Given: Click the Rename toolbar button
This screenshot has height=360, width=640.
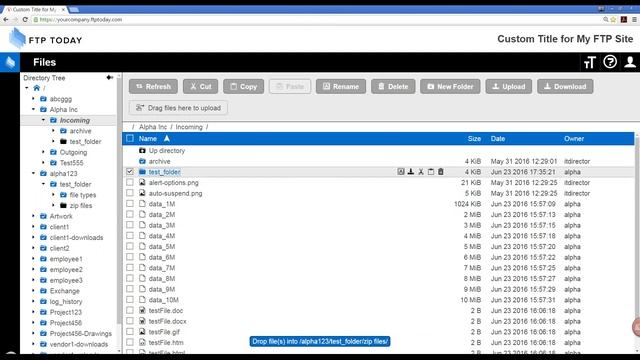Looking at the screenshot, I should pyautogui.click(x=341, y=87).
